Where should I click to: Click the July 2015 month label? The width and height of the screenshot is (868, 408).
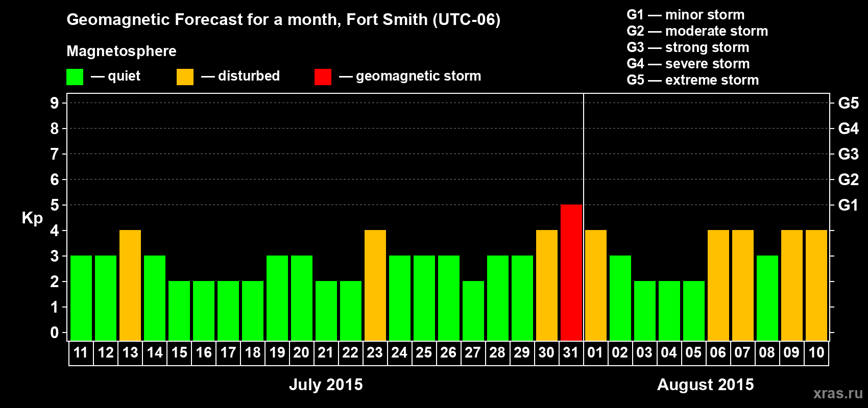tap(326, 385)
